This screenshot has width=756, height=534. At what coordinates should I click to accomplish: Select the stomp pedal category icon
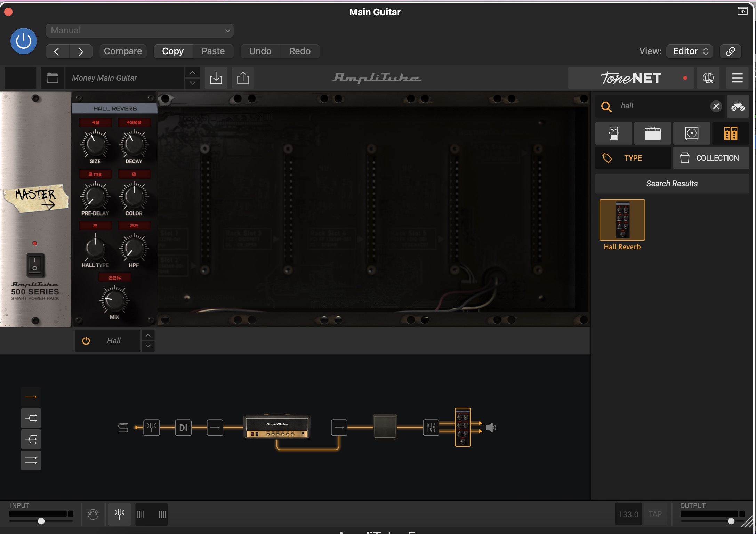pos(614,133)
